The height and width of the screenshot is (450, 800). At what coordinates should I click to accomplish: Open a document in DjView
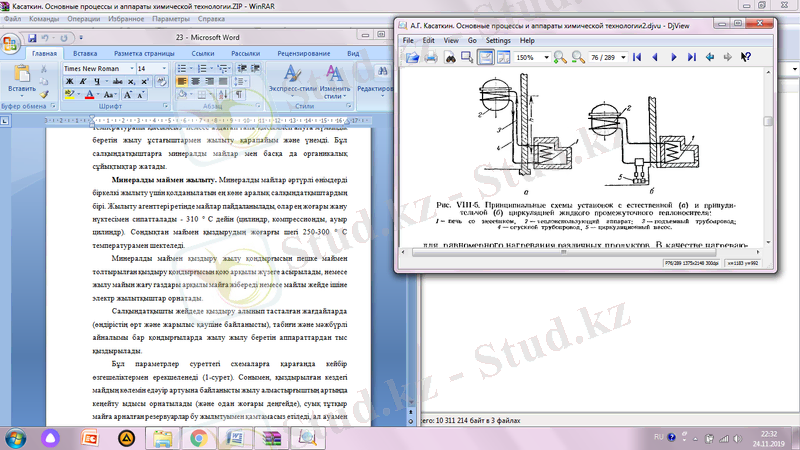pos(412,58)
